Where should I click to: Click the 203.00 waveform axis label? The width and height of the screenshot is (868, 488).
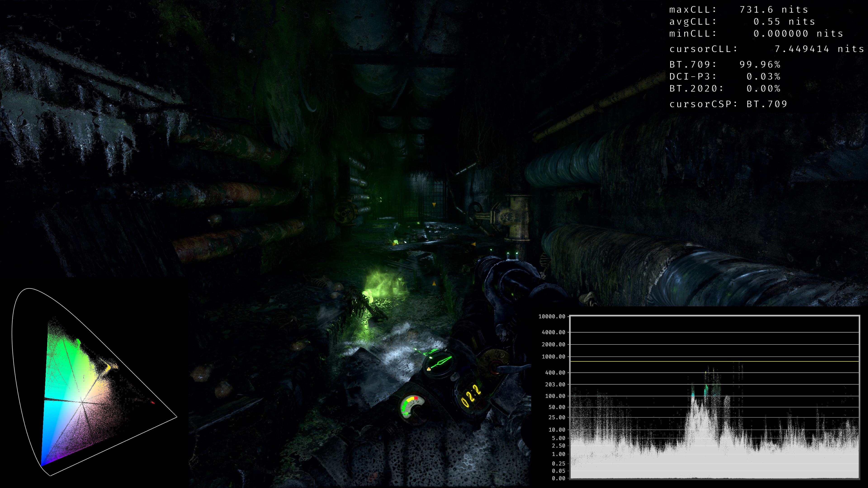pos(555,384)
